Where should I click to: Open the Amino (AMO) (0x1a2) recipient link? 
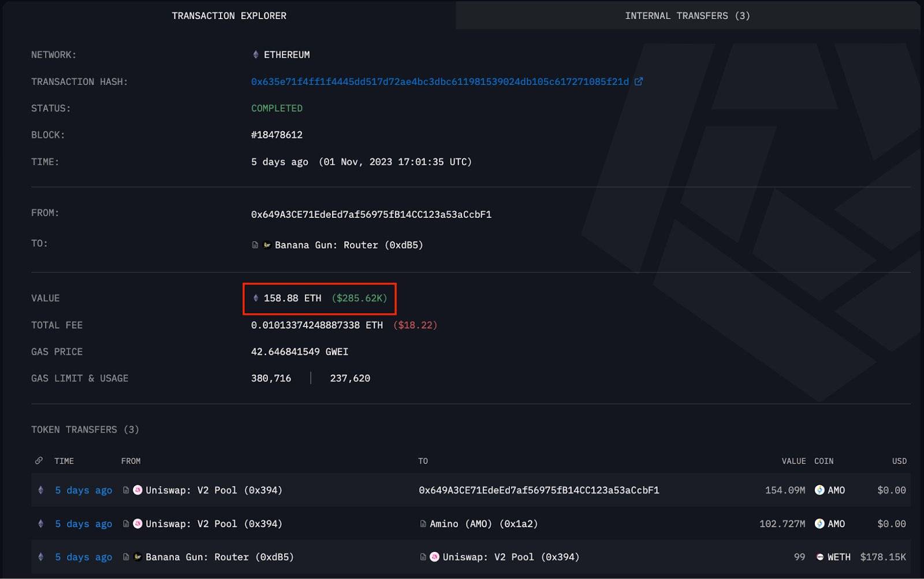tap(483, 524)
